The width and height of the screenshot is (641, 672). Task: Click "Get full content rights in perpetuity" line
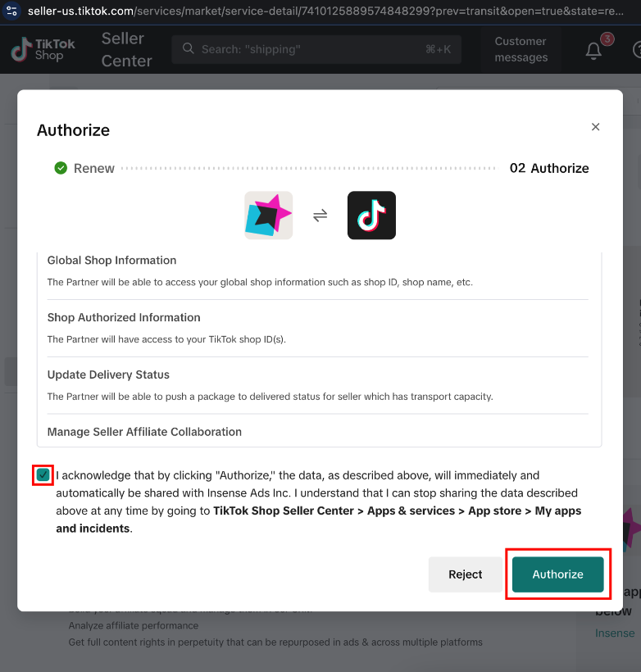(275, 642)
